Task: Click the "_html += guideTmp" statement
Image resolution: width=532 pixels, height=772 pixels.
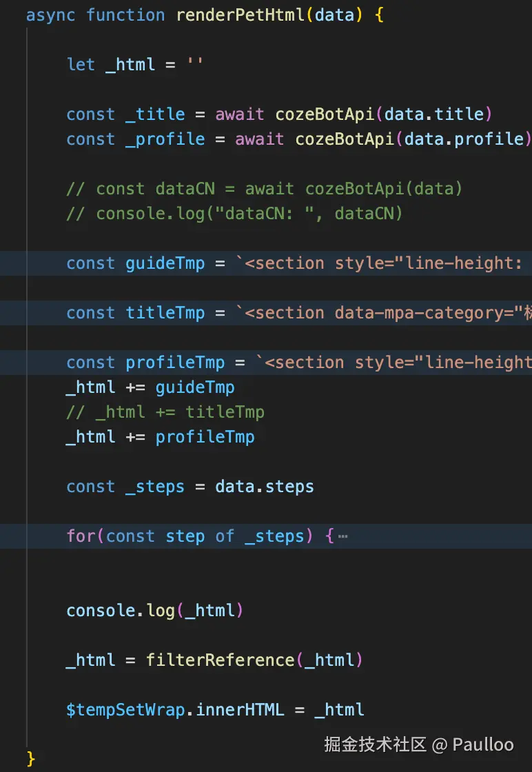Action: pos(150,387)
